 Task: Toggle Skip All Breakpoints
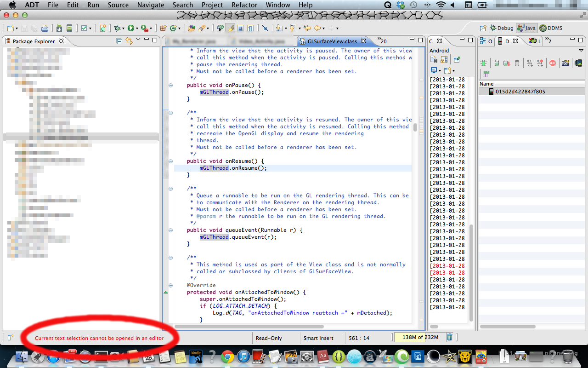coord(265,28)
